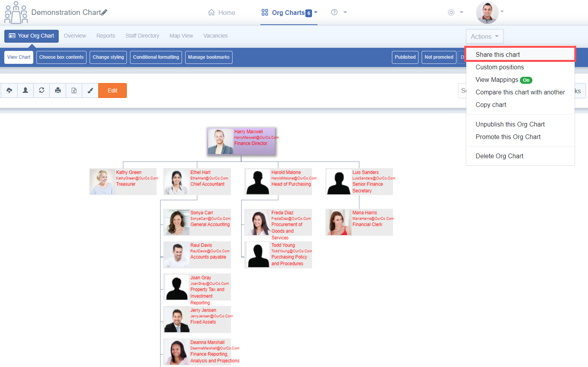This screenshot has width=588, height=367.
Task: Click the cloud upload icon in toolbar
Action: click(x=9, y=90)
